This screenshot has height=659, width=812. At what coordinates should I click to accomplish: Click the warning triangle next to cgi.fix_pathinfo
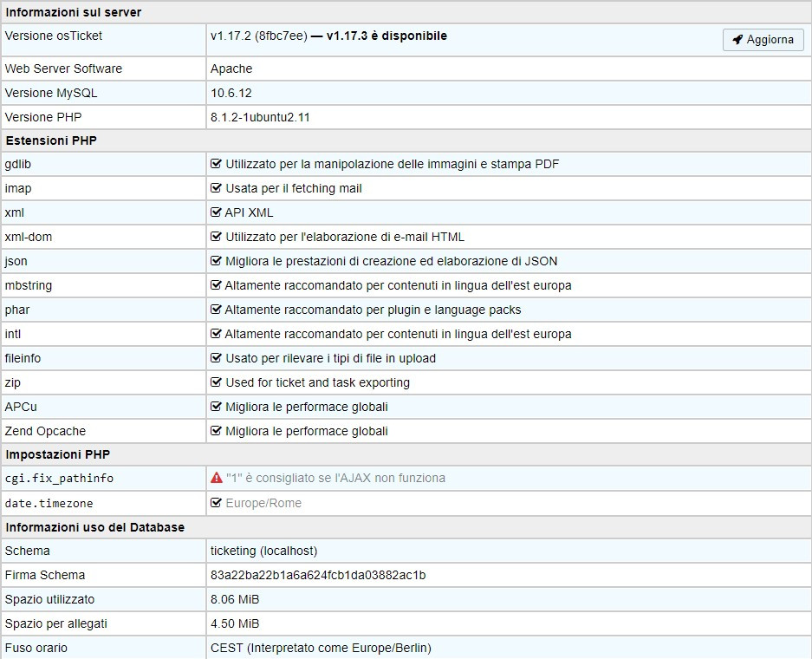pyautogui.click(x=217, y=478)
